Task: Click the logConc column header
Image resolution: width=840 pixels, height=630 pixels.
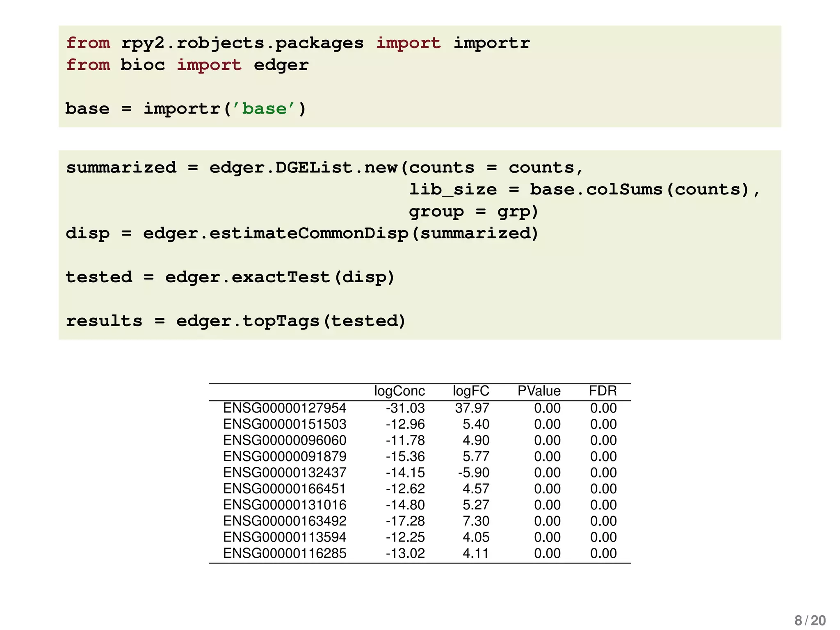Action: (399, 391)
